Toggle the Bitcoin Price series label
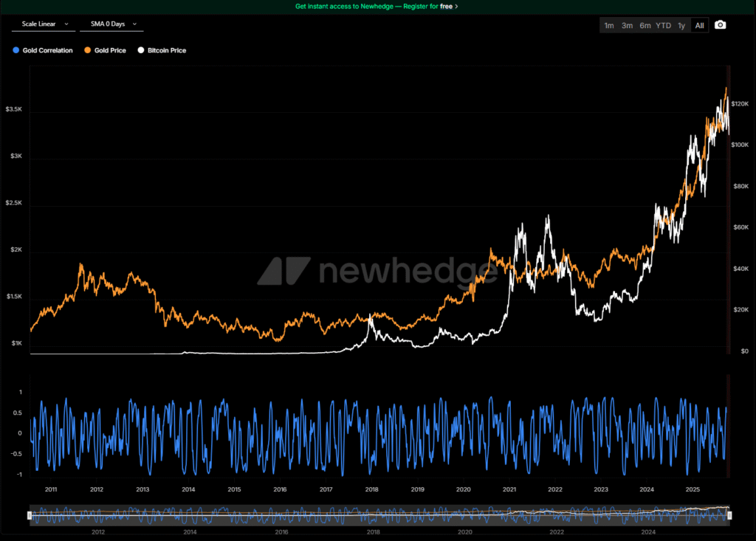 (x=167, y=51)
